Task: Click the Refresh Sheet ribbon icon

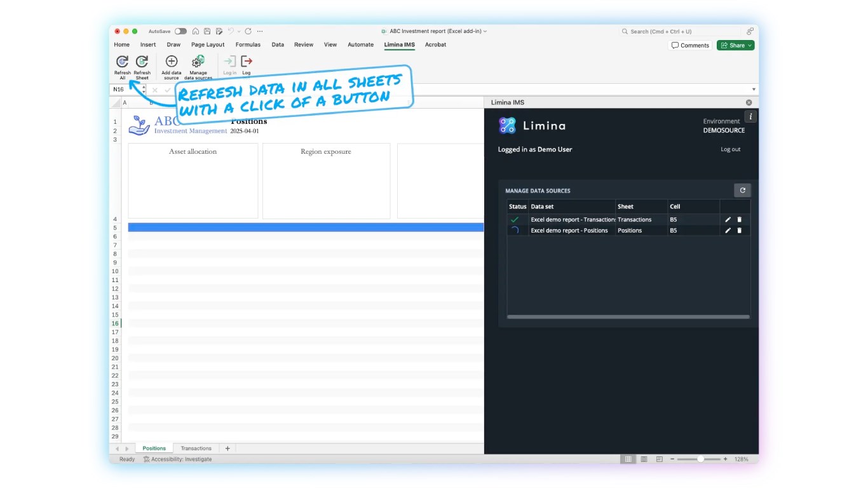Action: point(142,62)
